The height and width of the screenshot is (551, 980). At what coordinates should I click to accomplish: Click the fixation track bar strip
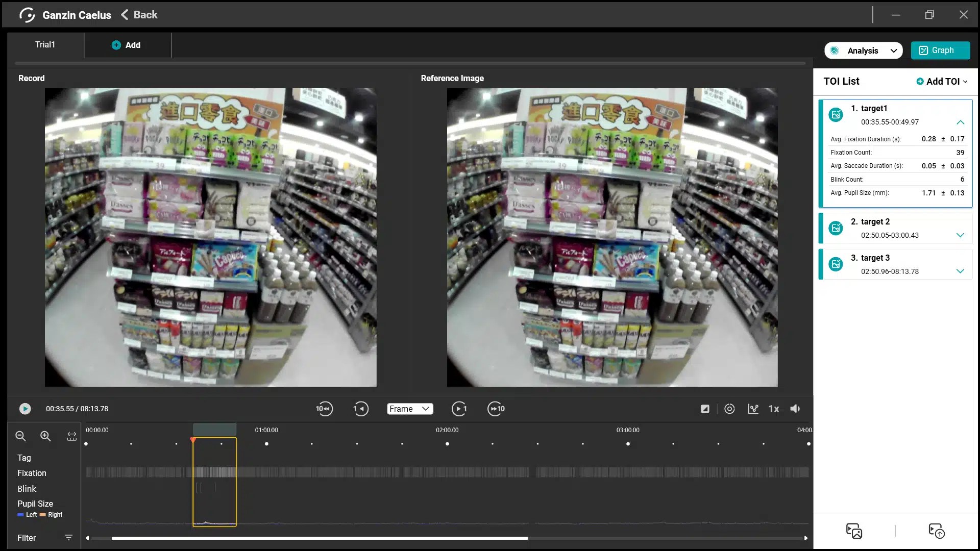[447, 472]
